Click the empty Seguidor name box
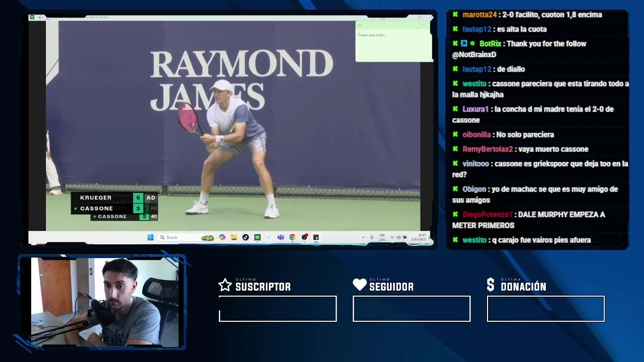The image size is (644, 362). (x=412, y=309)
